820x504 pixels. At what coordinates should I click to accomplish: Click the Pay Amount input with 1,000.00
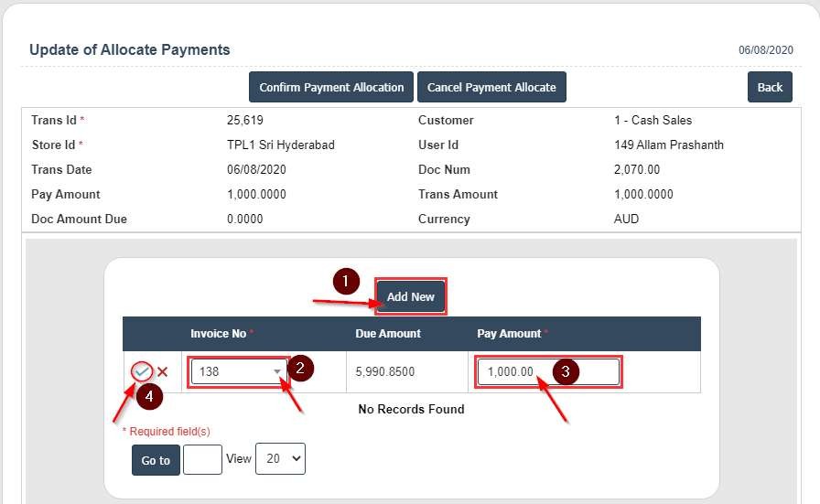[547, 372]
